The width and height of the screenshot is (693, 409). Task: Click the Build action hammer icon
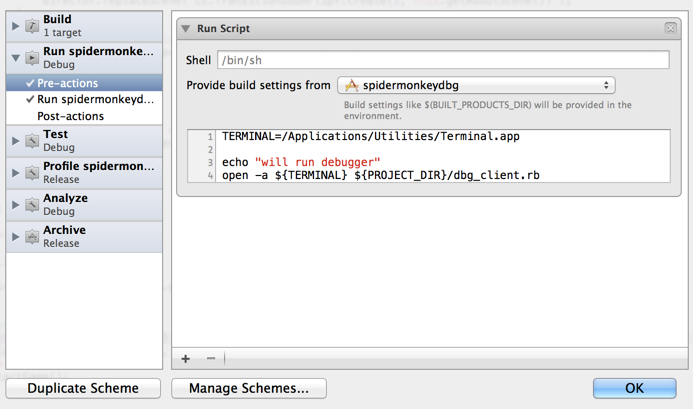32,26
